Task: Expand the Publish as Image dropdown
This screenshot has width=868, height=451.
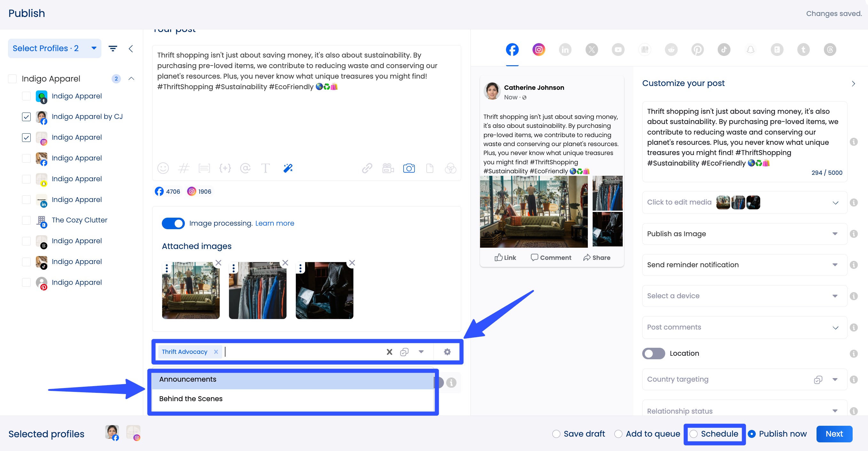Action: 835,234
